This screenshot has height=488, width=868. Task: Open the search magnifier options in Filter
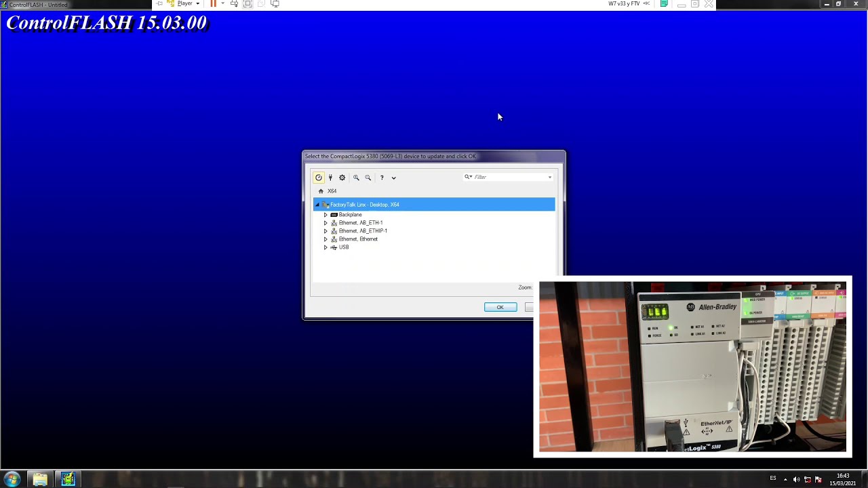click(x=468, y=177)
